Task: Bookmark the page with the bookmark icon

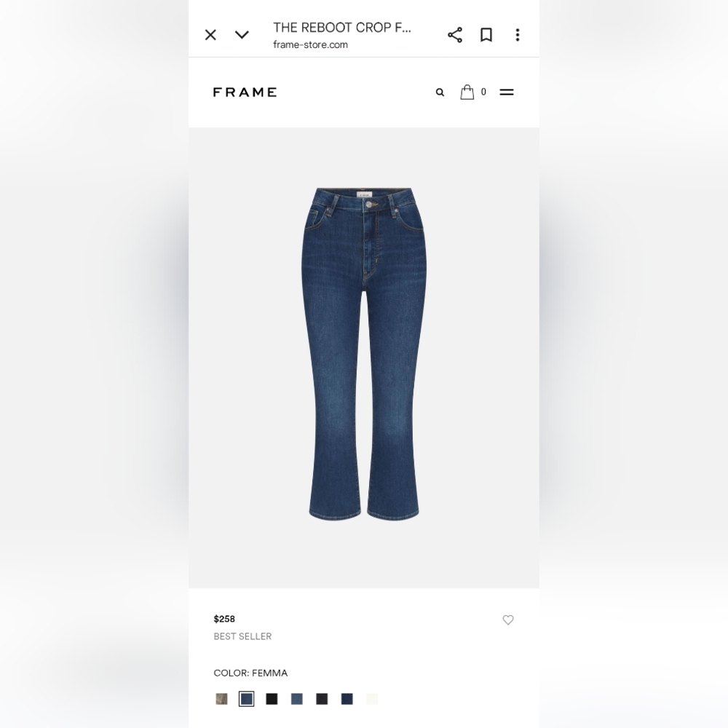Action: coord(486,35)
